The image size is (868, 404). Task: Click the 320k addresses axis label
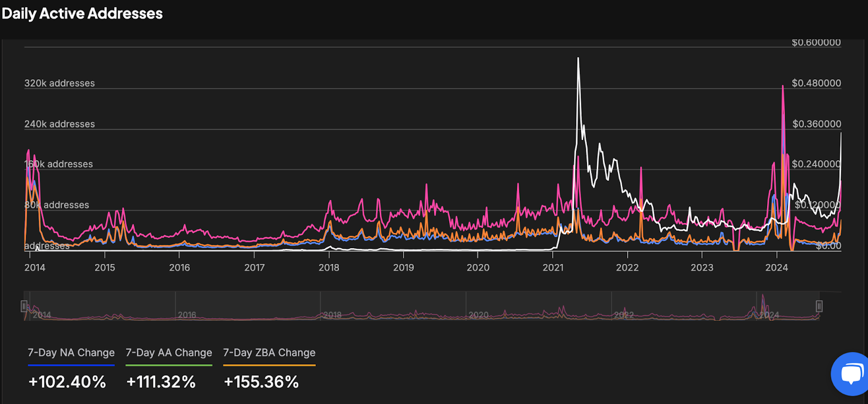[x=60, y=83]
